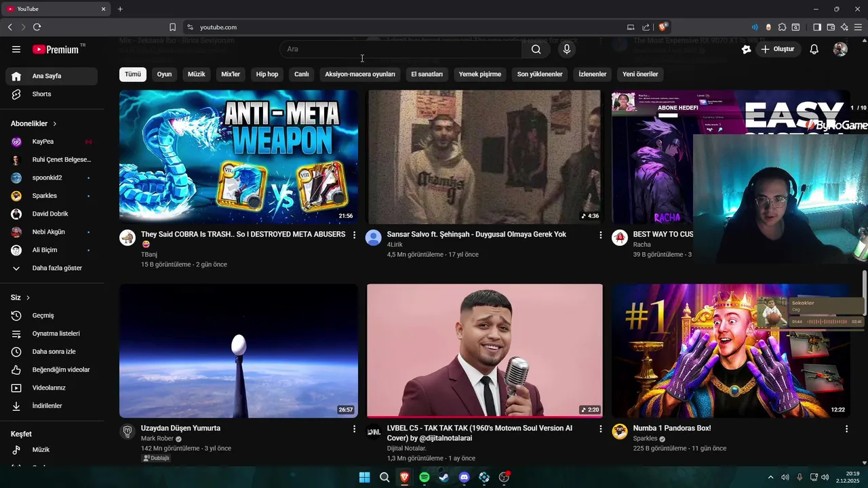Select the Hip hop filter chip
The image size is (868, 488).
point(267,75)
